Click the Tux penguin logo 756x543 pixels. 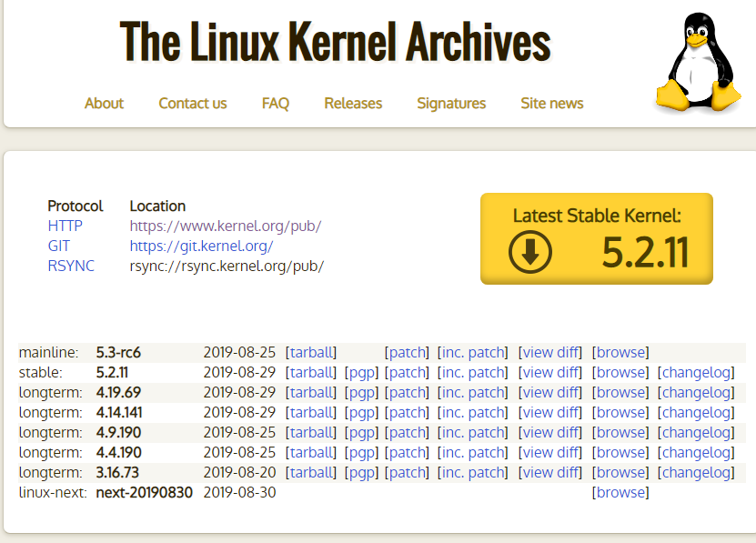tap(698, 62)
